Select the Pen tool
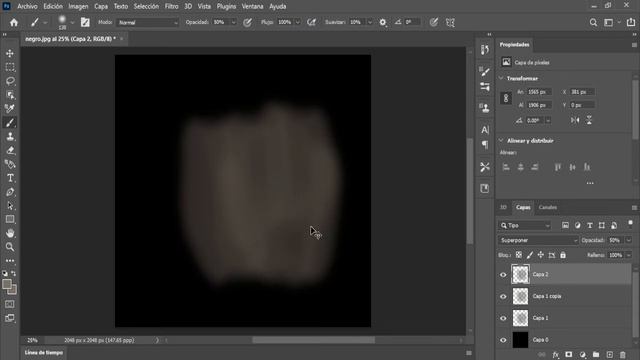The height and width of the screenshot is (360, 640). pos(10,192)
